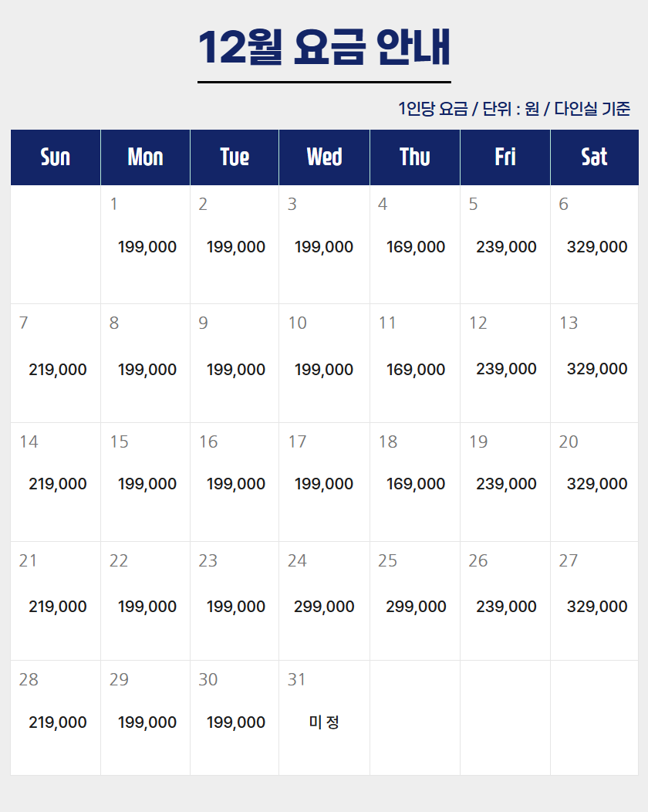Select December 1 priced 199,000
This screenshot has width=648, height=812.
click(x=147, y=247)
